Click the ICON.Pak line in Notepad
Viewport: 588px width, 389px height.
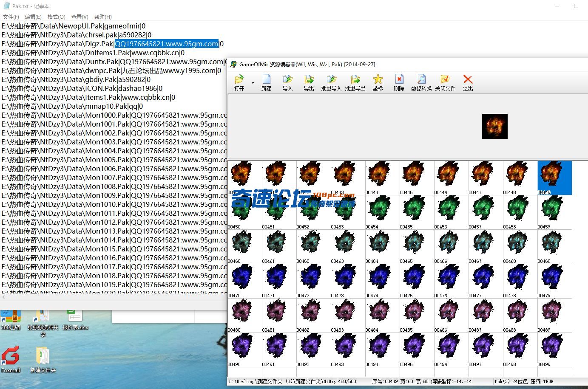[x=82, y=88]
